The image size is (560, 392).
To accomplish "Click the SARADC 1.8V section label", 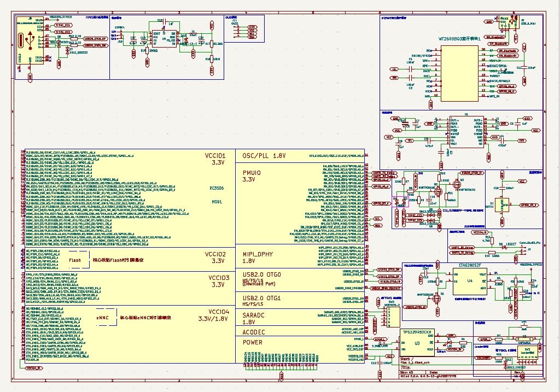I will pos(253,319).
